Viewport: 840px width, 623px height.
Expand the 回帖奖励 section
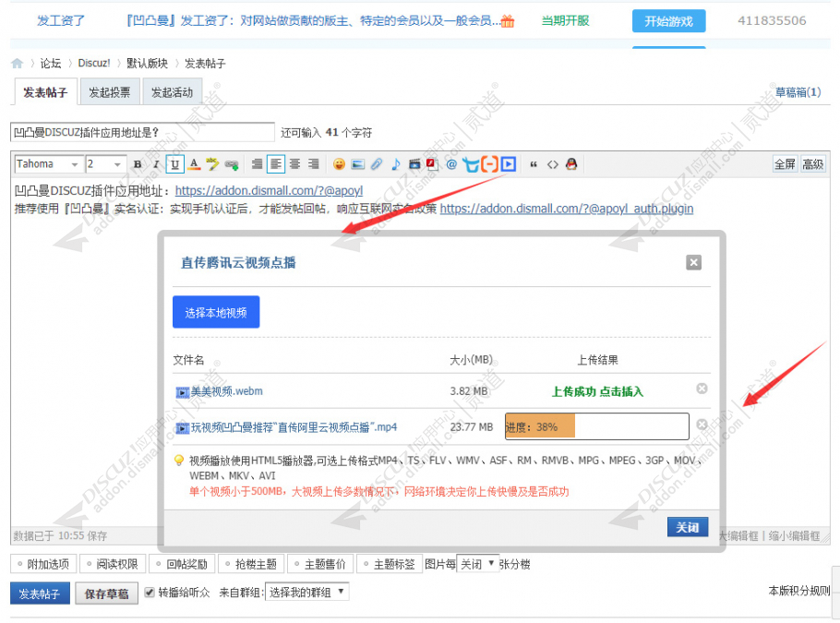(182, 564)
